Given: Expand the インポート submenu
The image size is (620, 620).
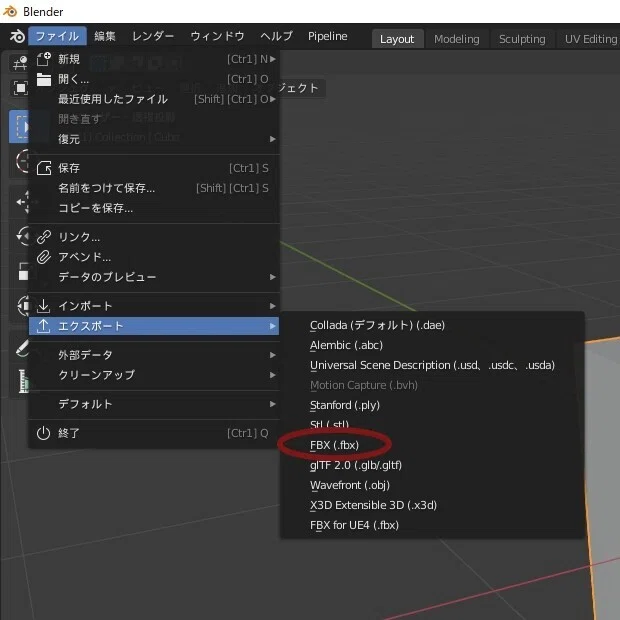Looking at the screenshot, I should (154, 306).
